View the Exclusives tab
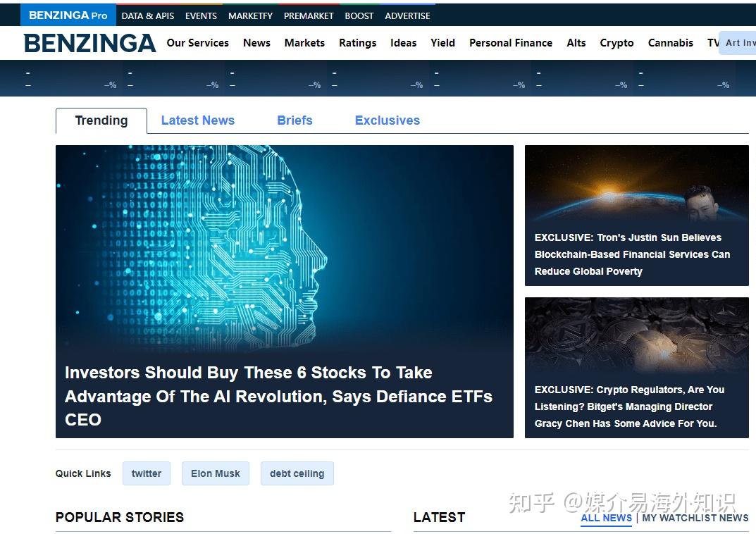 tap(387, 120)
